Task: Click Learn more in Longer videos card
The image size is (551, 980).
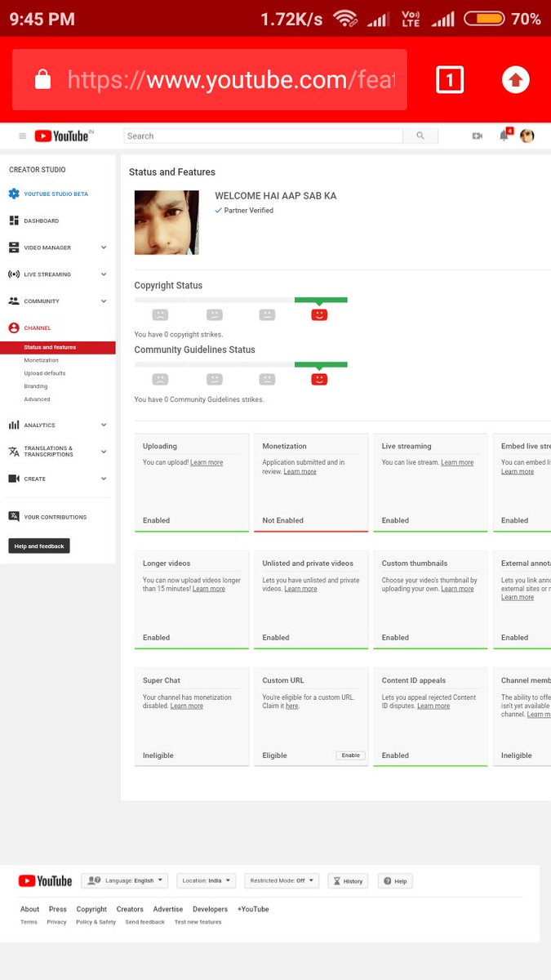Action: pos(209,589)
